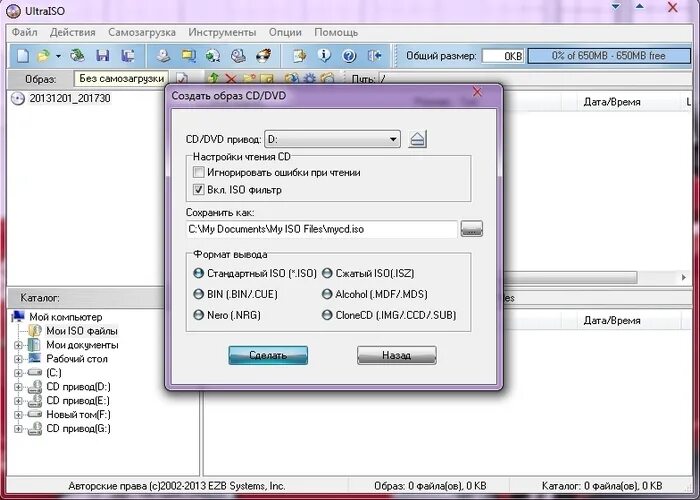
Task: Click the Дата/Время header in lower catalog list
Action: (x=612, y=321)
